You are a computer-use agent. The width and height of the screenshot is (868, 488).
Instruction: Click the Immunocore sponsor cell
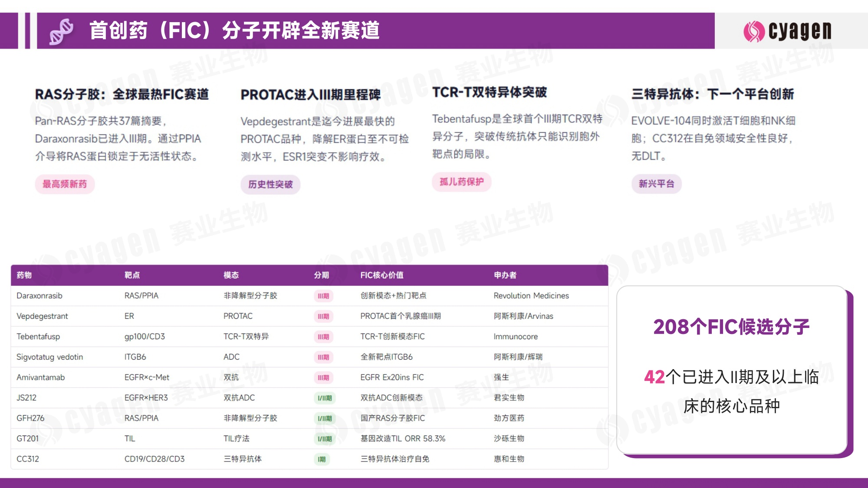pos(516,337)
